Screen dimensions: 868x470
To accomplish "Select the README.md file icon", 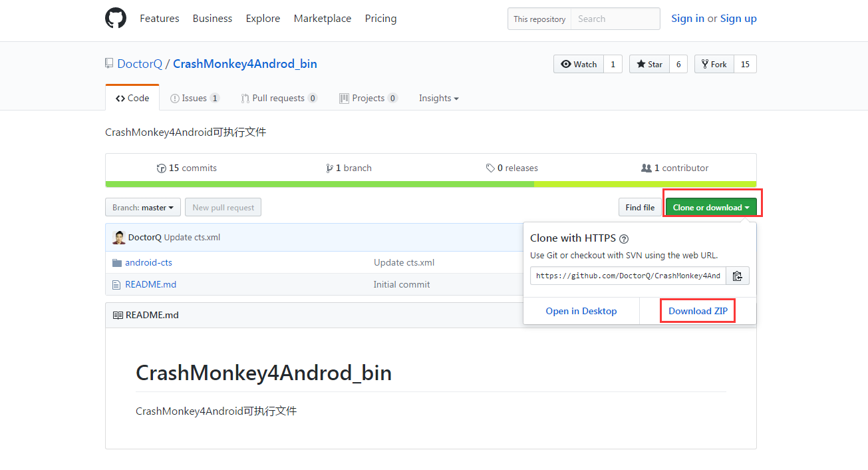I will 116,284.
